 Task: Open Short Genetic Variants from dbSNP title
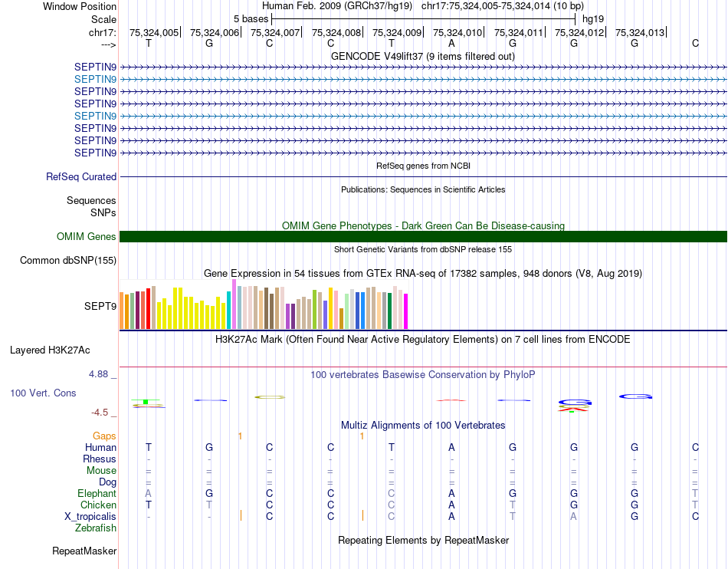click(423, 249)
